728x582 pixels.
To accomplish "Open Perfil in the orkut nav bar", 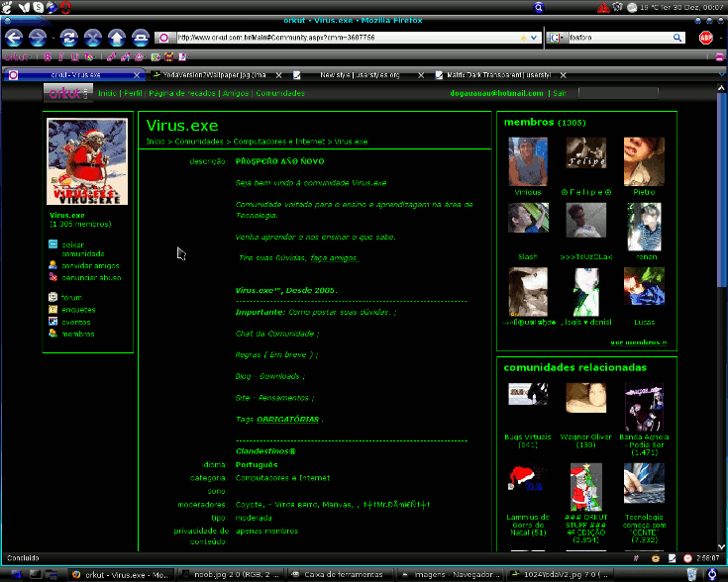I will tap(134, 93).
